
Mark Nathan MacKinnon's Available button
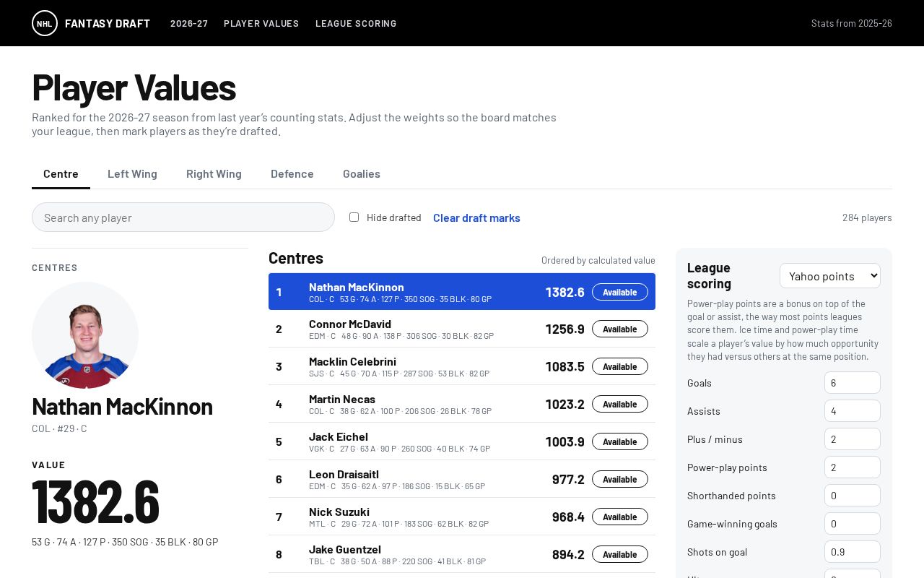[x=620, y=292]
